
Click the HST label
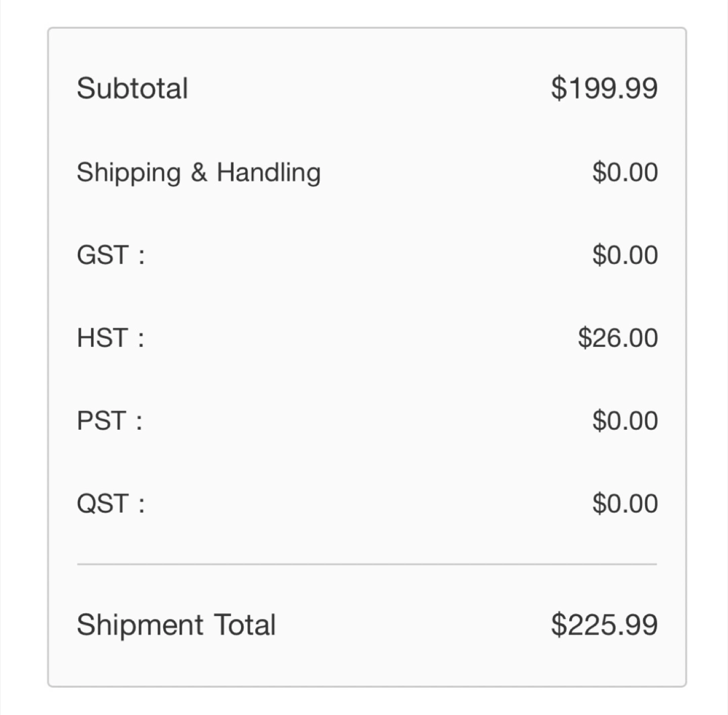point(103,338)
